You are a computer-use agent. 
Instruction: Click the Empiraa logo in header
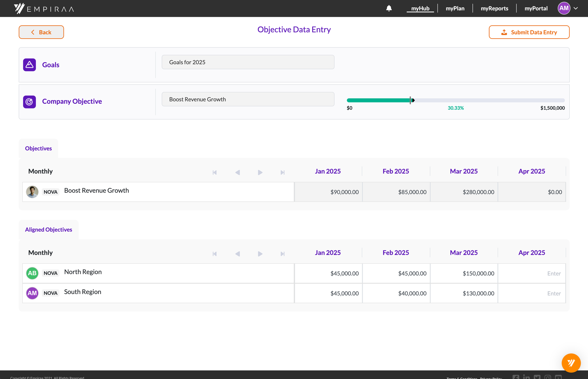(44, 9)
